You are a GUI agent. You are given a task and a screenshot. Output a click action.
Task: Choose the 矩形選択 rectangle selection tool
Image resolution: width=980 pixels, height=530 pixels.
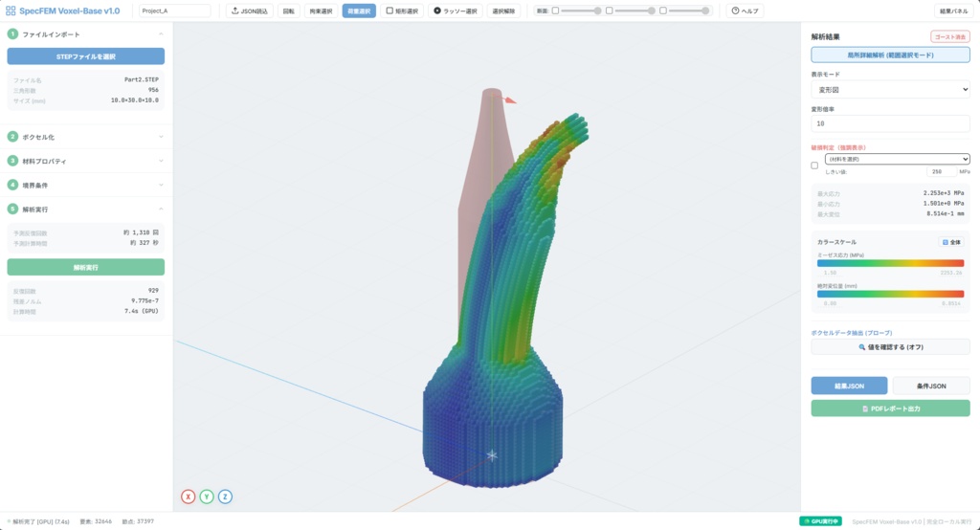(402, 11)
